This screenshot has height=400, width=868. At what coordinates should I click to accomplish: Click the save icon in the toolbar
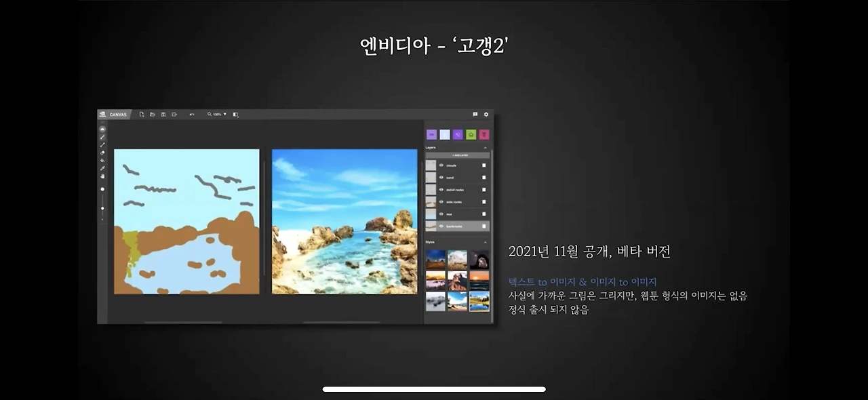[163, 114]
